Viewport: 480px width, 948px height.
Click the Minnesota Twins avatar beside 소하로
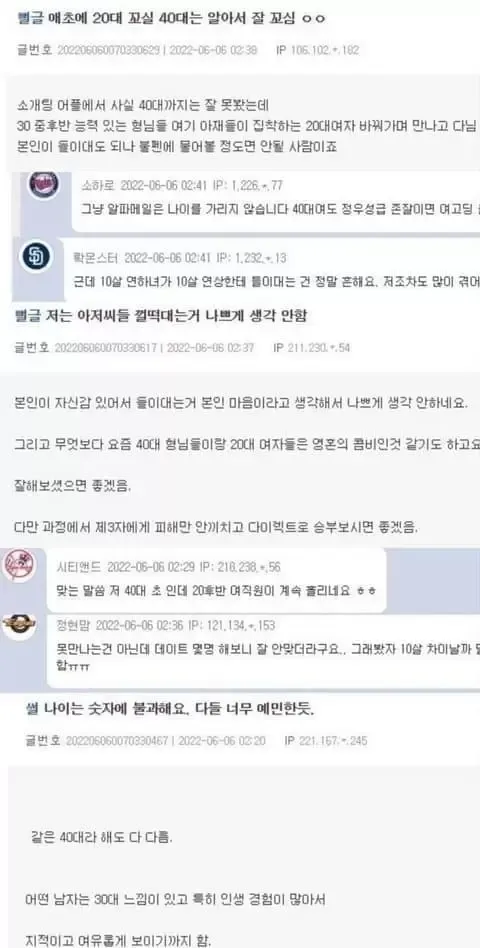[x=44, y=184]
